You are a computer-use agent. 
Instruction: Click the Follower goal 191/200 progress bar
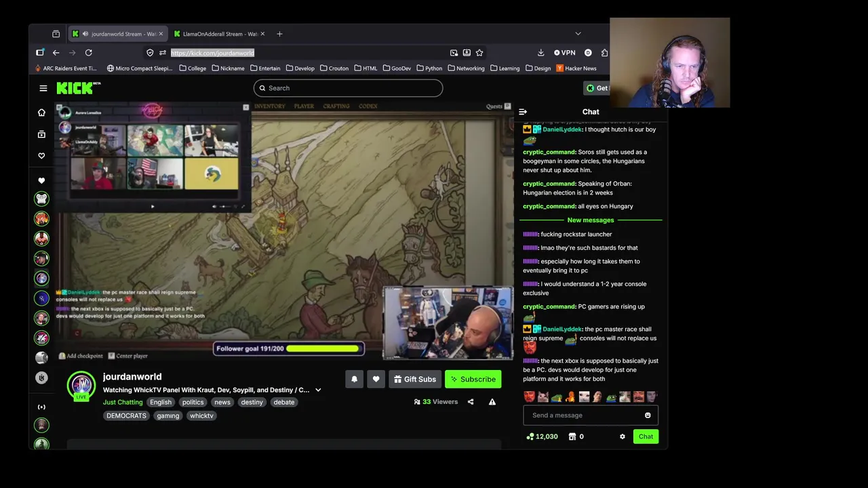click(x=289, y=349)
